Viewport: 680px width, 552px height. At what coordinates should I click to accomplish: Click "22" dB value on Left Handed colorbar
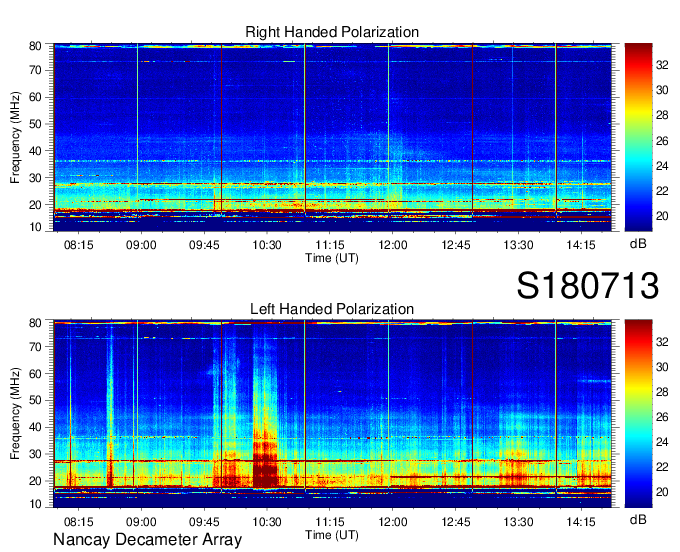[x=662, y=467]
